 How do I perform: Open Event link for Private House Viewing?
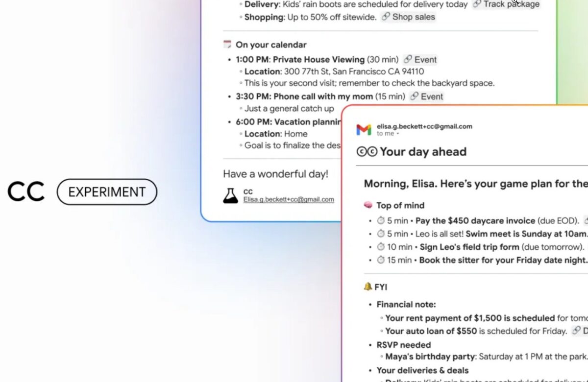point(420,60)
